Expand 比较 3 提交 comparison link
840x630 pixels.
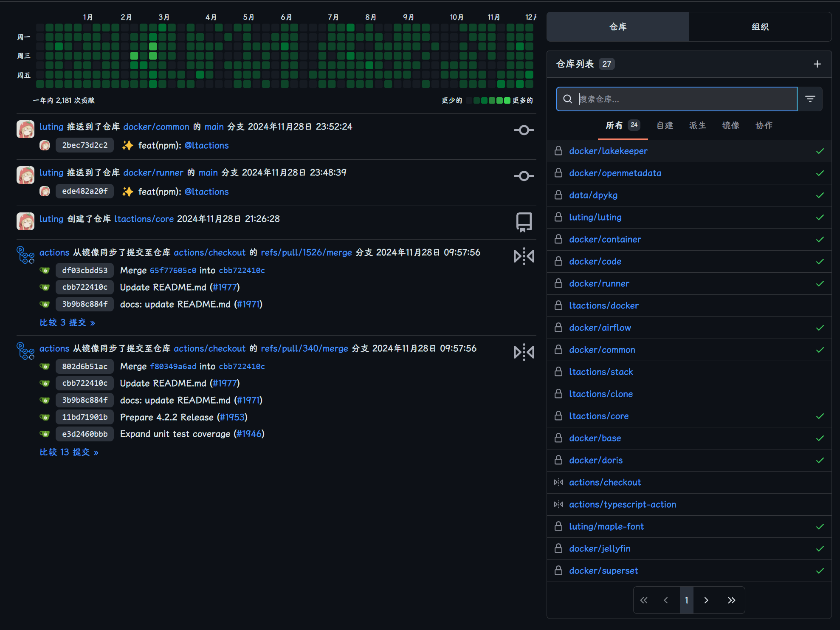click(x=67, y=322)
